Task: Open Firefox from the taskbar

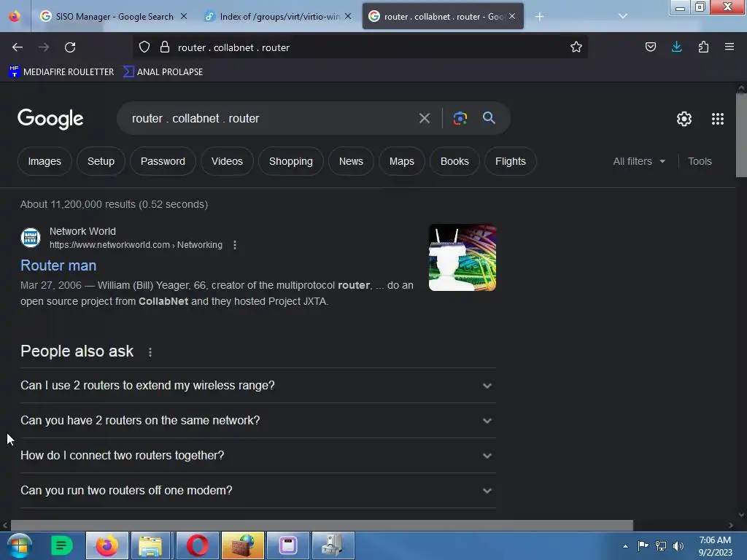Action: point(107,545)
